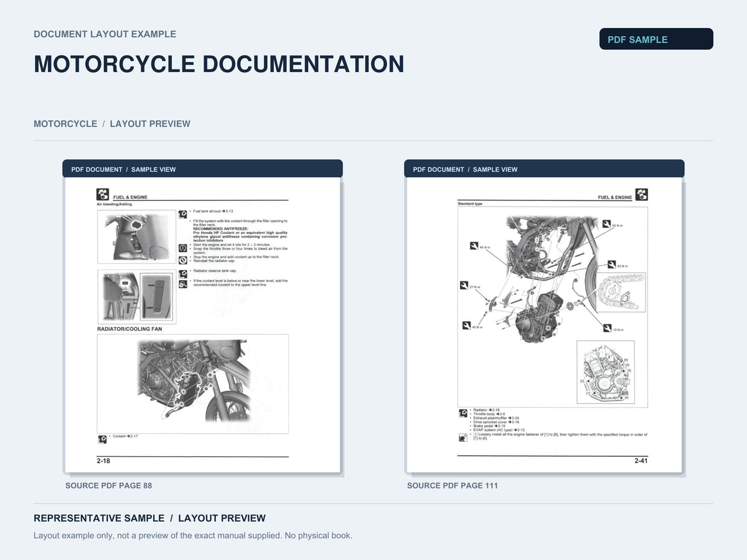The height and width of the screenshot is (560, 747).
Task: Click the engine icon beside right page FUEL & ENGINE heading
Action: tap(642, 194)
